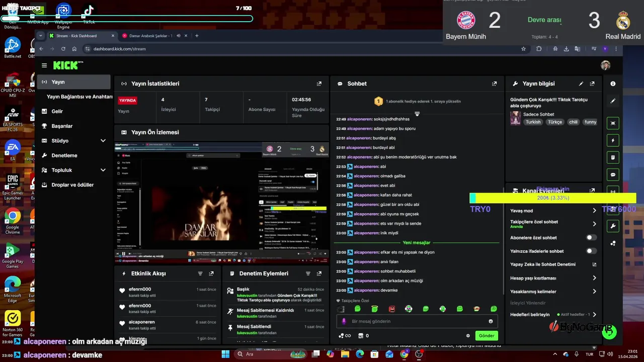Click the Turkish stream tag
This screenshot has width=644, height=362.
[x=533, y=122]
